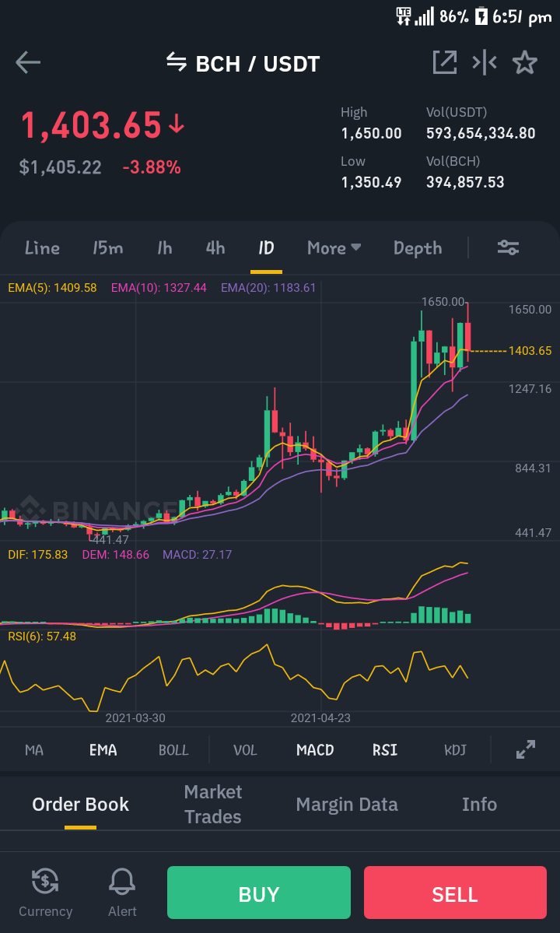This screenshot has height=933, width=560.
Task: Open chart settings sliders icon
Action: [x=509, y=247]
